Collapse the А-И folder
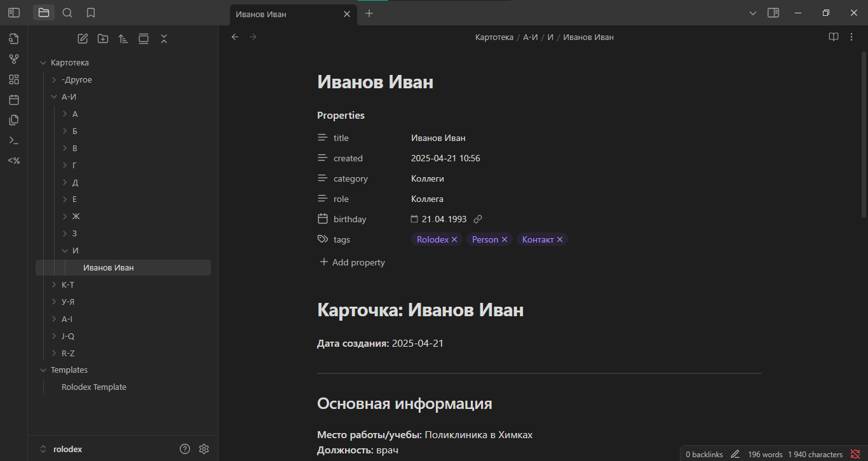The image size is (868, 461). click(54, 97)
